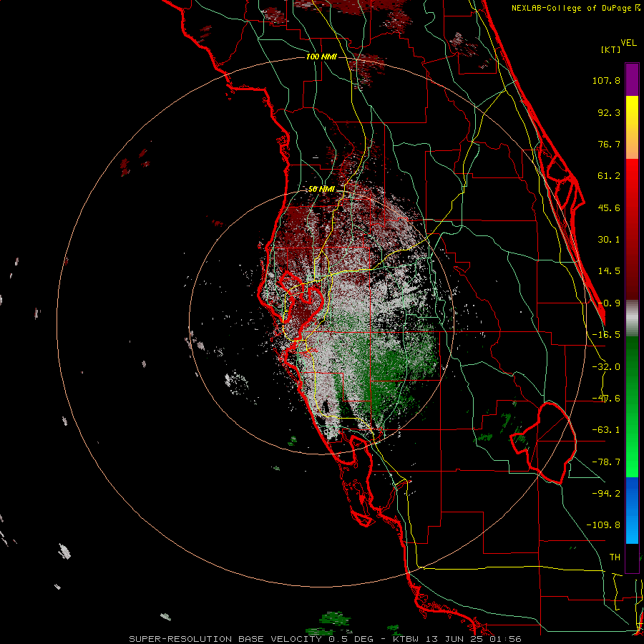644x644 pixels.
Task: Click the -47.6 velocity scale value
Action: point(606,399)
